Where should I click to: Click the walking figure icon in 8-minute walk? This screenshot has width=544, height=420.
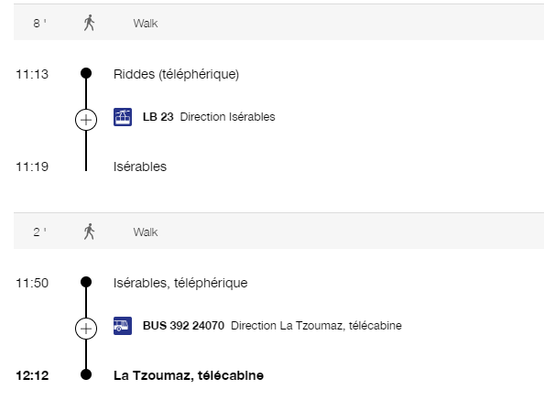(89, 23)
